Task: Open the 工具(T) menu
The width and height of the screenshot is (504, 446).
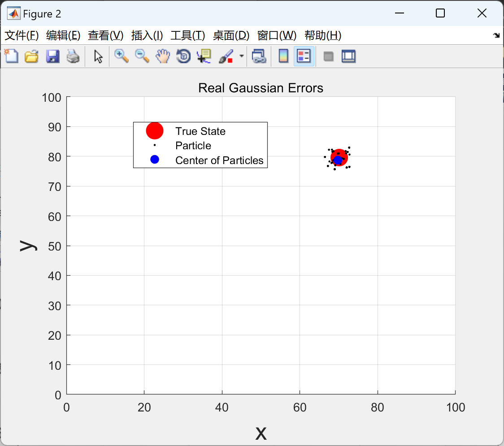Action: point(188,35)
